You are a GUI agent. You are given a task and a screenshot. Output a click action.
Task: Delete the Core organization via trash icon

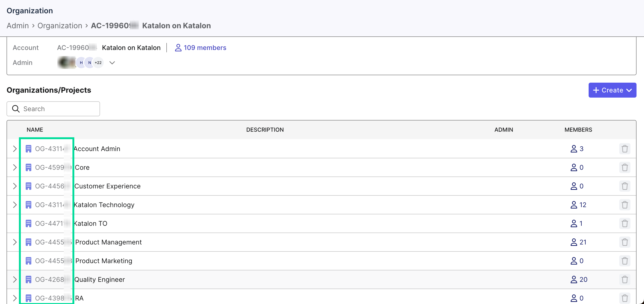[625, 167]
